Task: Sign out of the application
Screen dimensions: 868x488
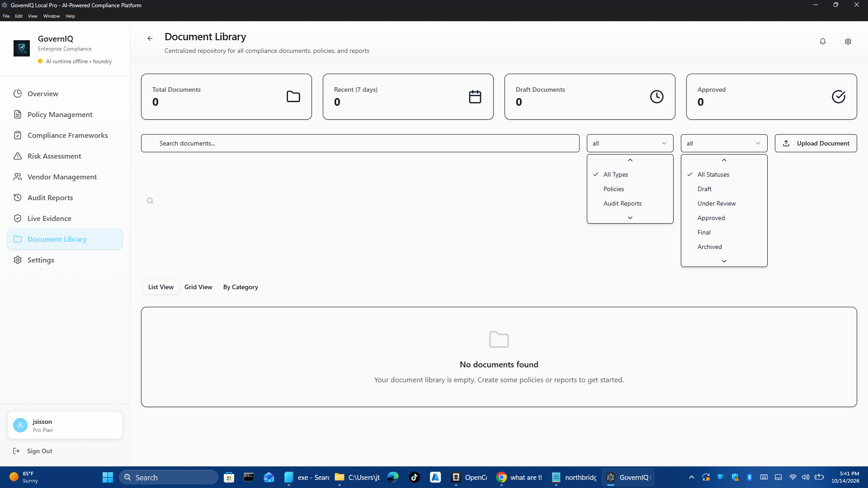Action: point(33,451)
